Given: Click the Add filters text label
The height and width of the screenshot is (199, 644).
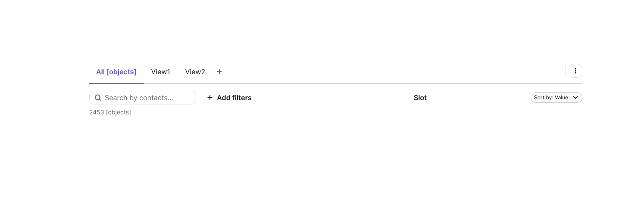Looking at the screenshot, I should (234, 98).
